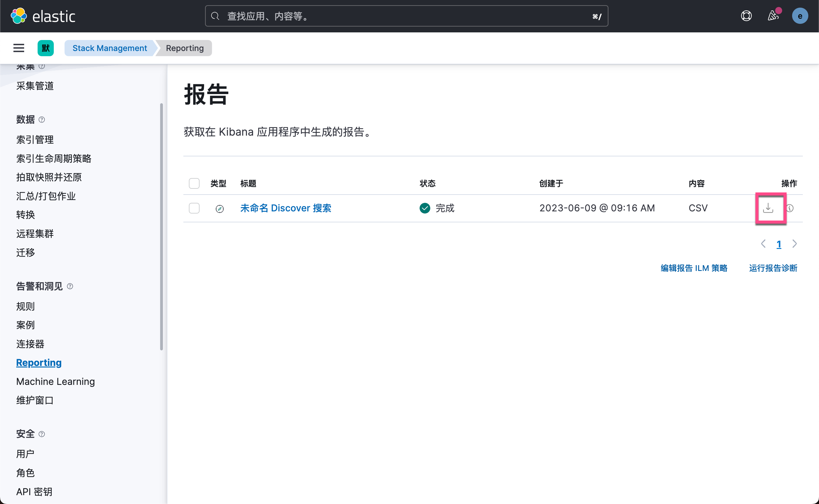Open Machine Learning in sidebar

(55, 381)
